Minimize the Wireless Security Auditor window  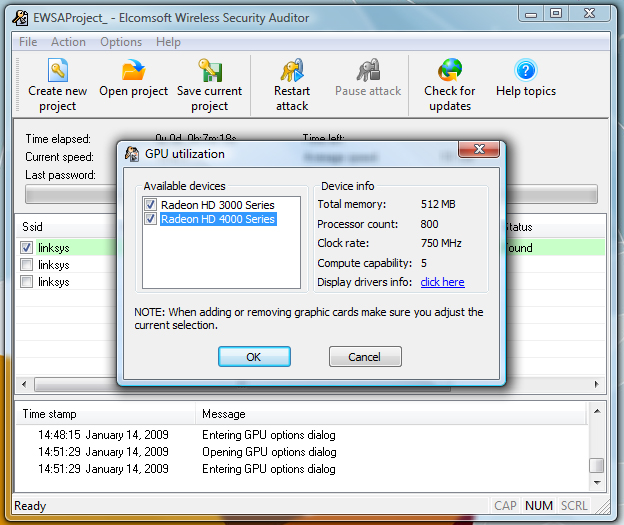531,14
